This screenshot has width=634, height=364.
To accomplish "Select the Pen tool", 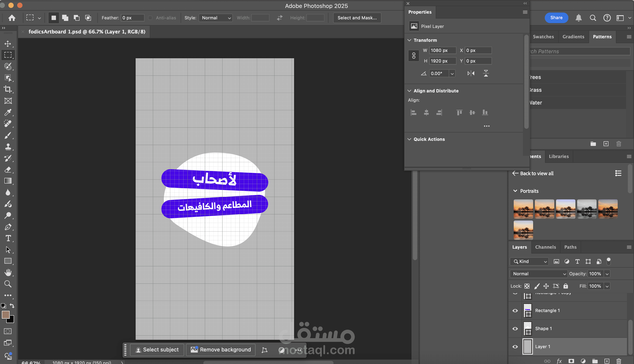I will tap(8, 227).
